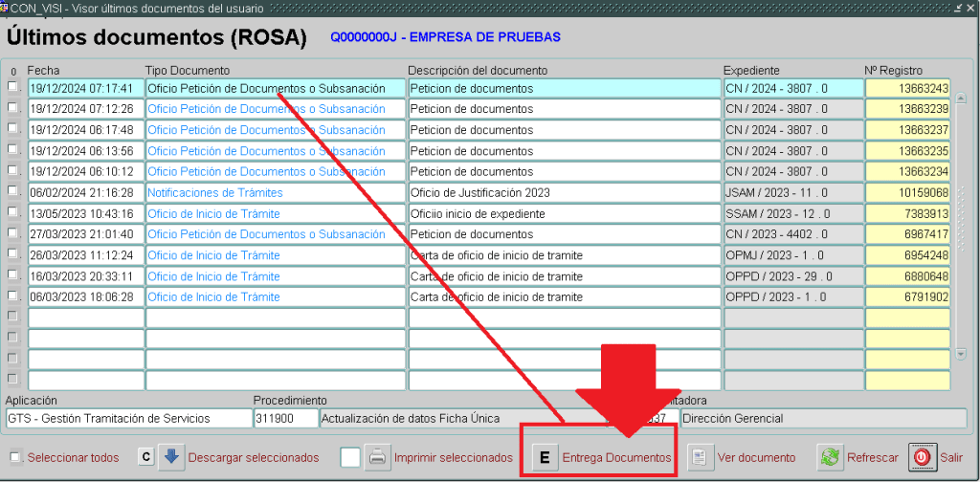Open the Notificaciones de Trámites document link

coord(214,192)
